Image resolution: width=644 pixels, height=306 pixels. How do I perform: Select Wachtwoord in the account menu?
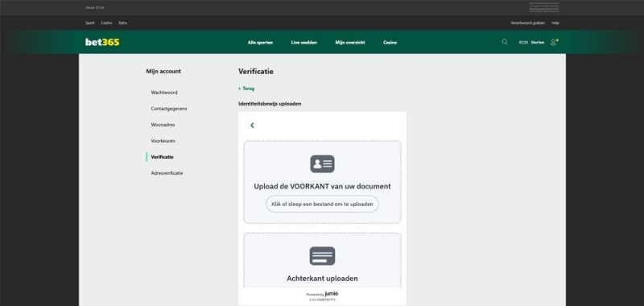(164, 93)
